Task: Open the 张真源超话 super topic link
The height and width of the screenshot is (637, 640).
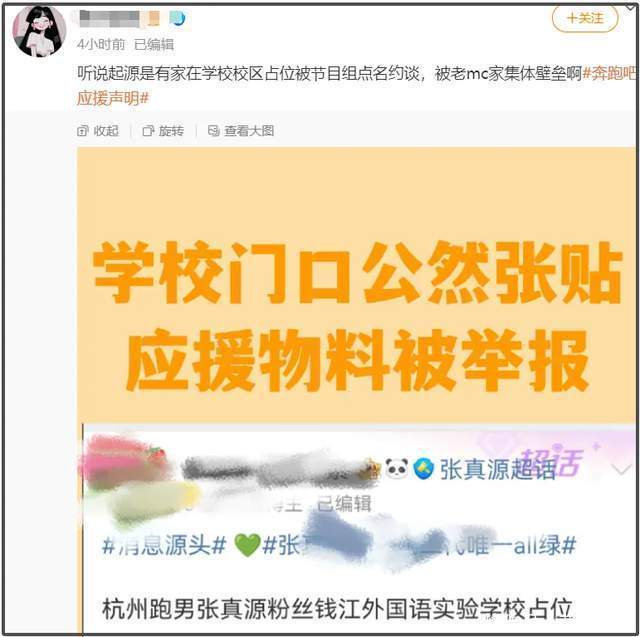Action: tap(498, 469)
